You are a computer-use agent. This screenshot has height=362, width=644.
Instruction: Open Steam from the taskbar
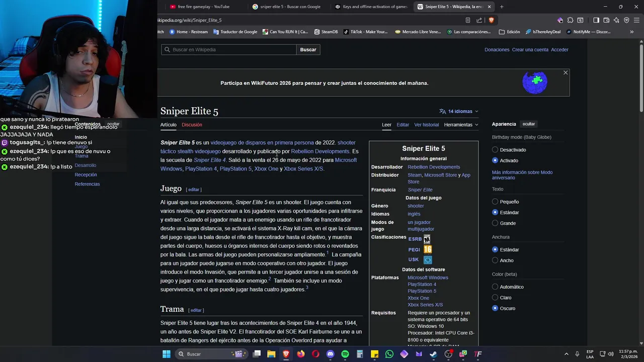click(434, 354)
